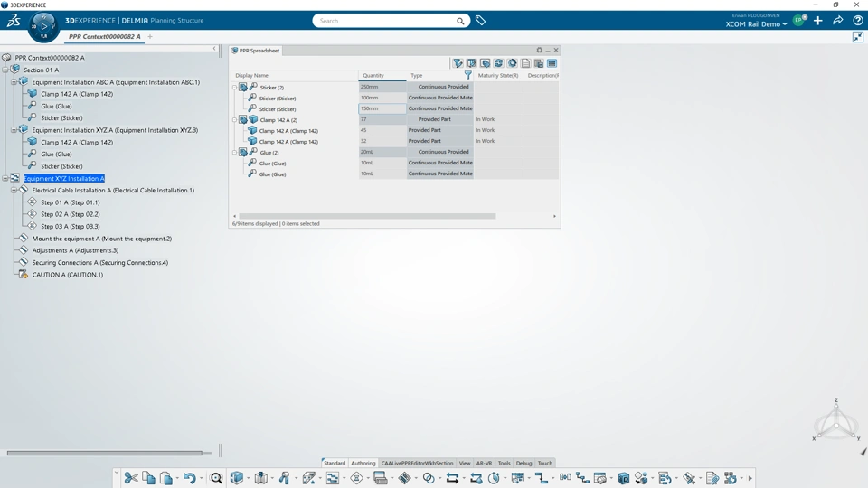Image resolution: width=868 pixels, height=488 pixels.
Task: Select Step 02 A tree item
Action: point(71,214)
